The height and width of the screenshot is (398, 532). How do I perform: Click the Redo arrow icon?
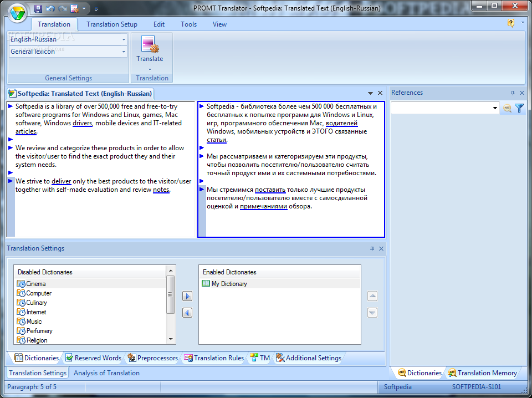coord(63,9)
